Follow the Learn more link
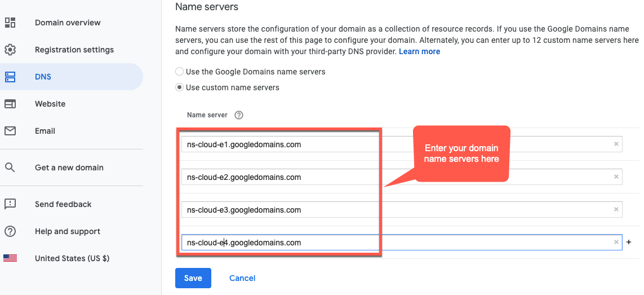Image resolution: width=644 pixels, height=295 pixels. point(419,51)
